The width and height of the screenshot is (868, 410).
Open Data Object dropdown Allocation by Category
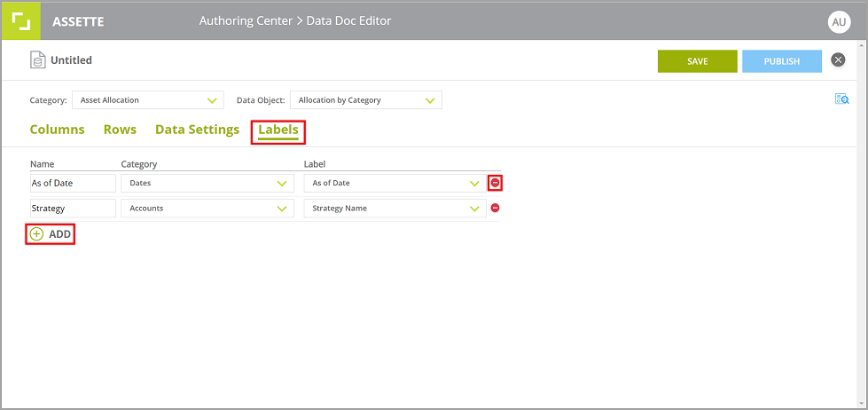coord(366,100)
